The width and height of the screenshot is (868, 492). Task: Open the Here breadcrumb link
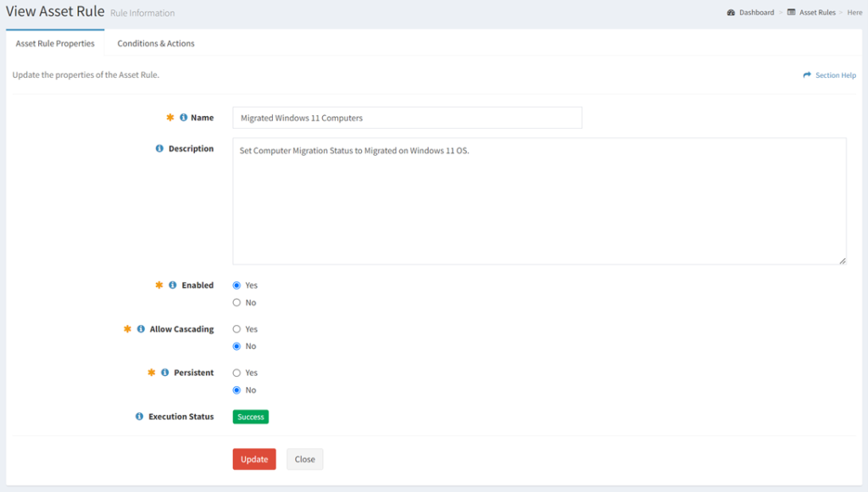pyautogui.click(x=854, y=12)
